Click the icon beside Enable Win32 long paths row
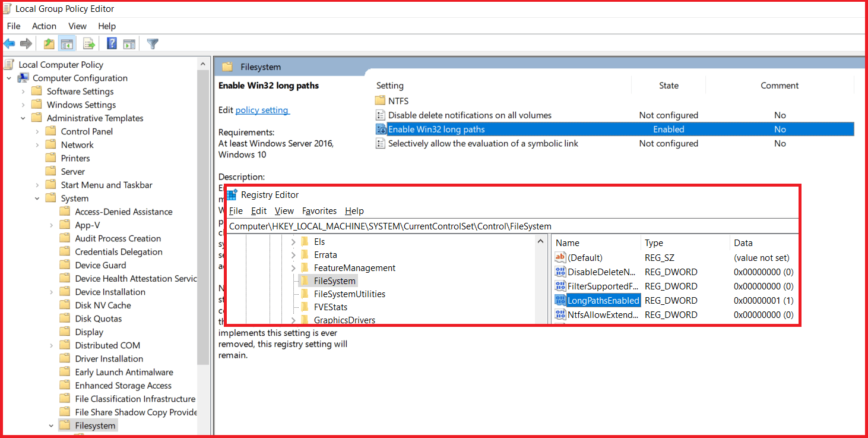The width and height of the screenshot is (868, 438). tap(381, 129)
